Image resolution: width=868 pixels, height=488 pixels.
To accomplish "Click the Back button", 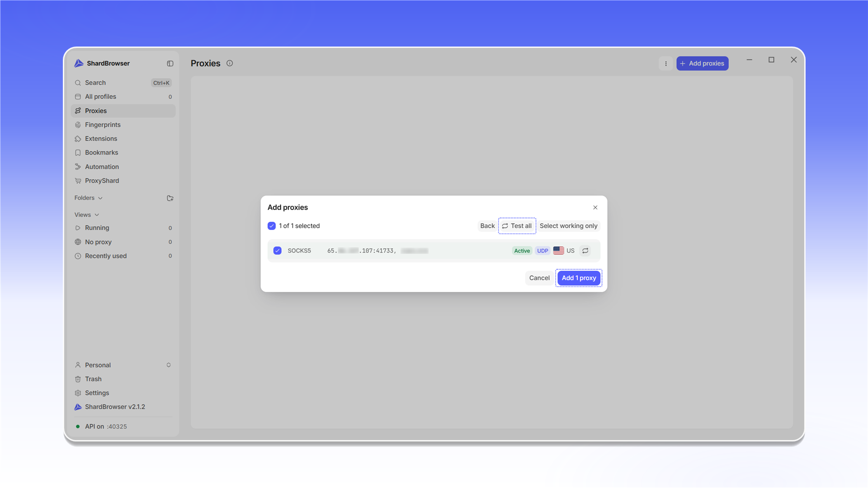I will pyautogui.click(x=487, y=226).
